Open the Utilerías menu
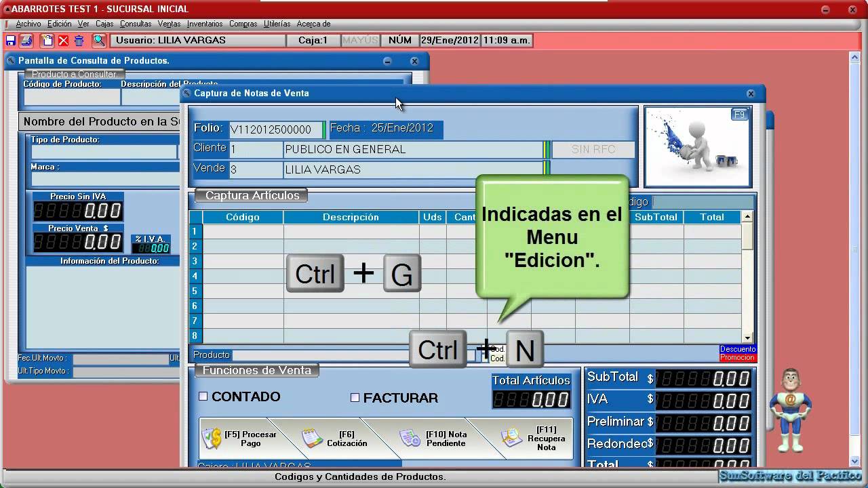This screenshot has width=868, height=488. pyautogui.click(x=277, y=24)
